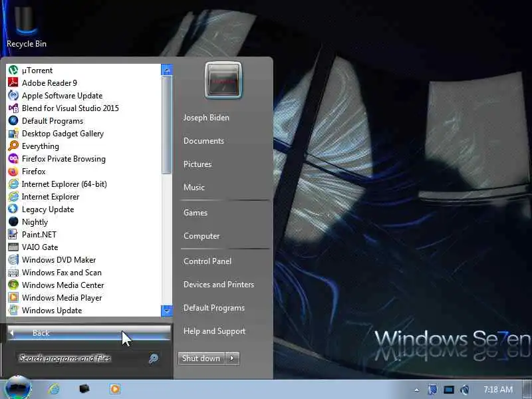Image resolution: width=532 pixels, height=399 pixels.
Task: Open the Pictures library
Action: click(x=198, y=164)
